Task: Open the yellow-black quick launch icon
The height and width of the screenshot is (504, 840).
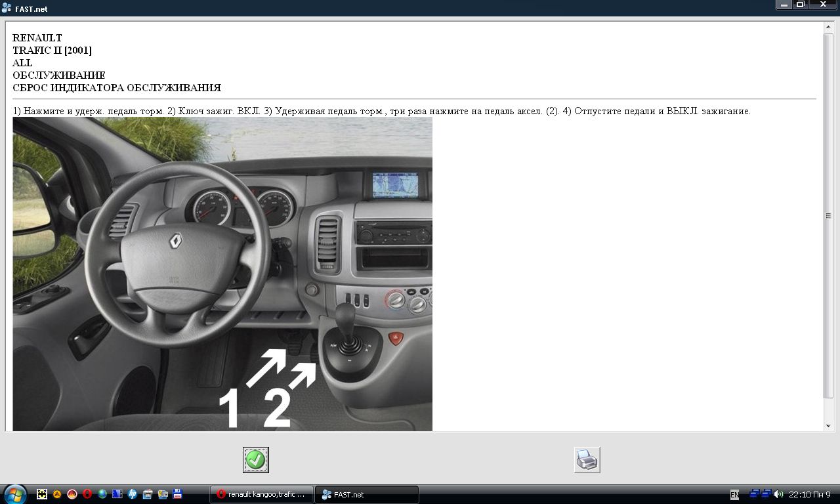Action: click(42, 494)
